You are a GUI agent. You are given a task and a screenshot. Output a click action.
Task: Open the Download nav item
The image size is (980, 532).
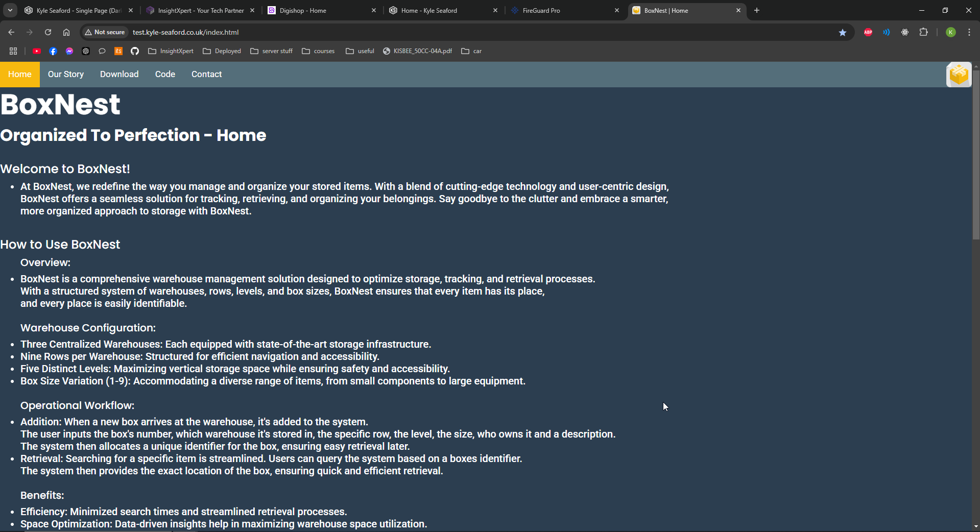tap(119, 75)
